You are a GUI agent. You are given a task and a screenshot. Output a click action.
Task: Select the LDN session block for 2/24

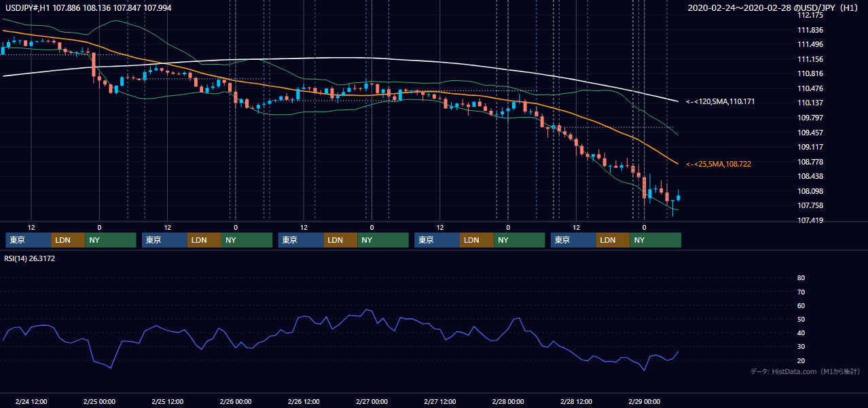pos(69,240)
